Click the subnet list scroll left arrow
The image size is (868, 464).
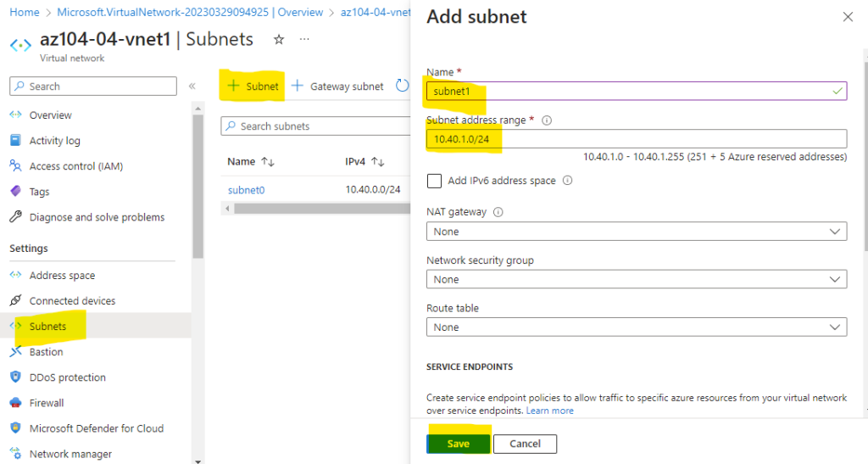pos(227,209)
